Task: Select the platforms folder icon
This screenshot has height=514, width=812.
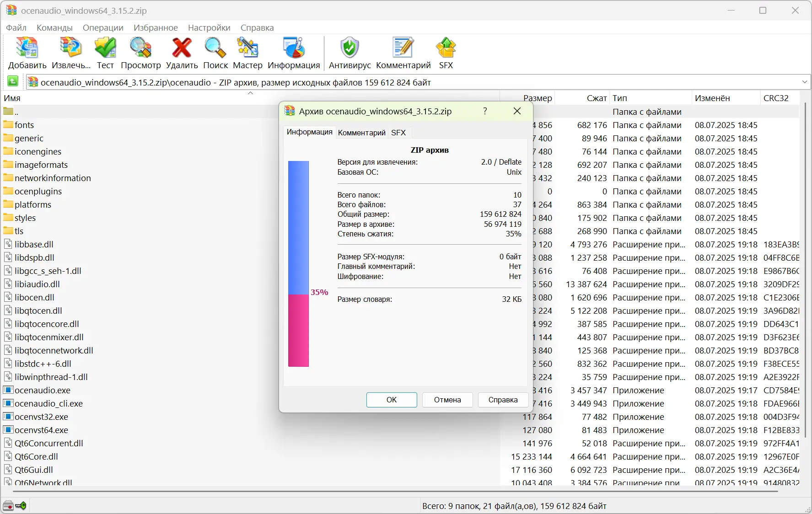Action: [8, 204]
